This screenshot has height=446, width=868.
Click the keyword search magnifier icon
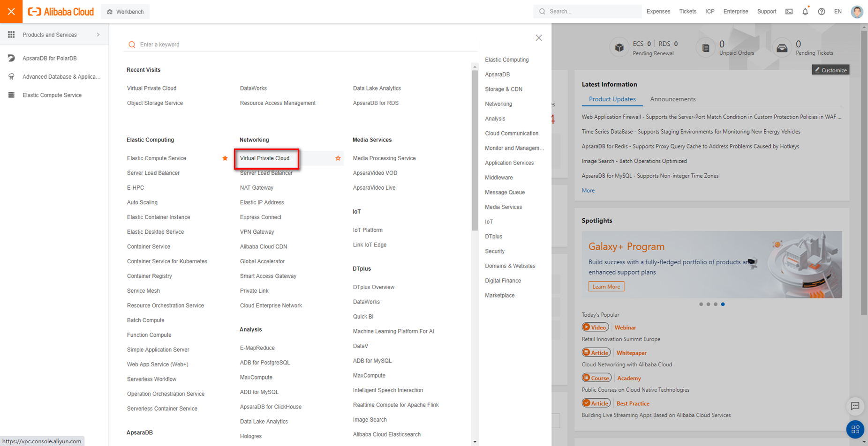pos(132,45)
